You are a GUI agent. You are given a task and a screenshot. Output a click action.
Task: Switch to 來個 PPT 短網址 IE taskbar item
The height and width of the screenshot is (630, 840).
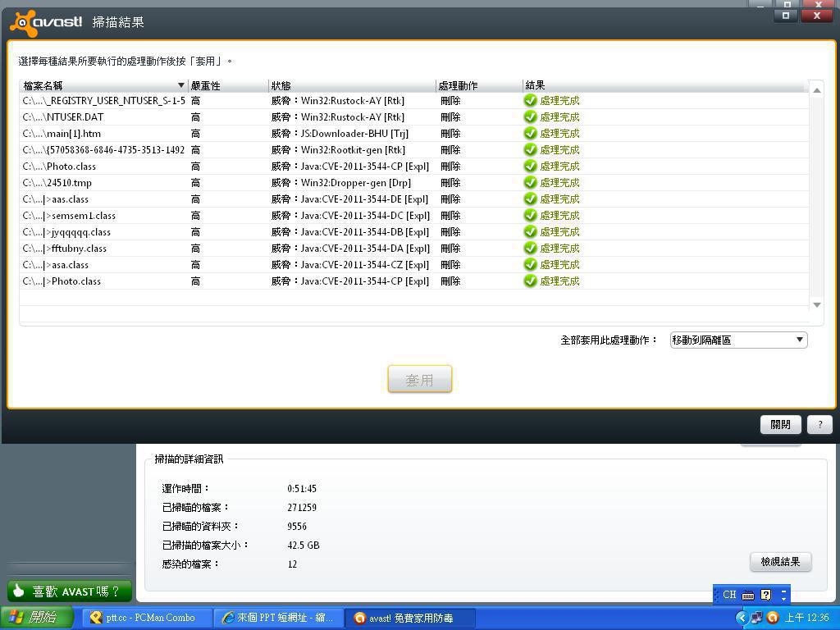278,618
